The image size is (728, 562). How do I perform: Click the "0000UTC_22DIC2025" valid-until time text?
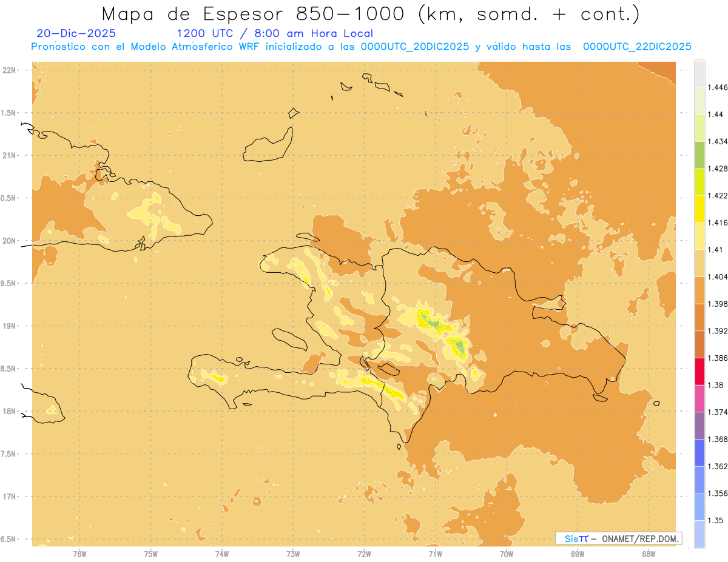pyautogui.click(x=637, y=47)
